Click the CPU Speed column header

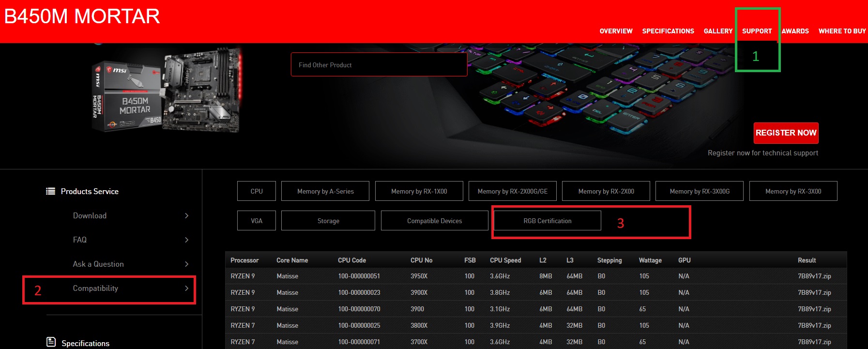coord(505,260)
